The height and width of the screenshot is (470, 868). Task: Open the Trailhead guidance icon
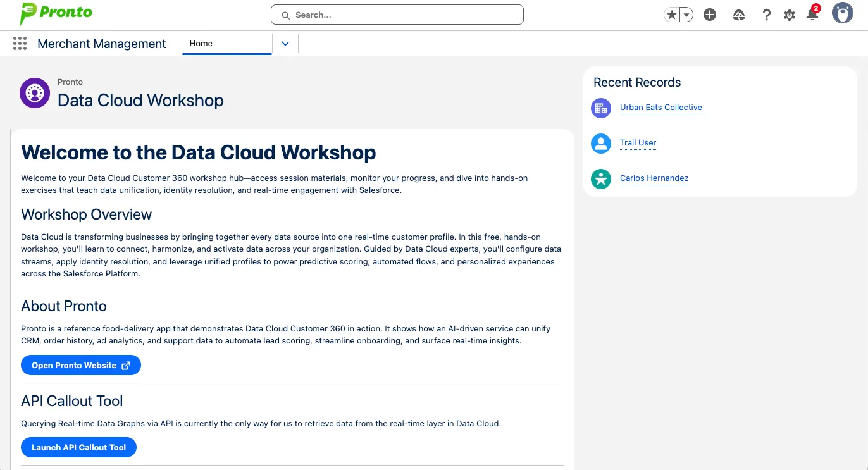pos(739,15)
